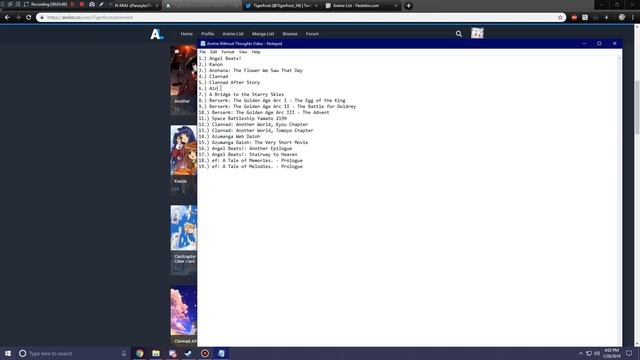The image size is (640, 360).
Task: Click the recorder pencil draw icon
Action: point(101,4)
